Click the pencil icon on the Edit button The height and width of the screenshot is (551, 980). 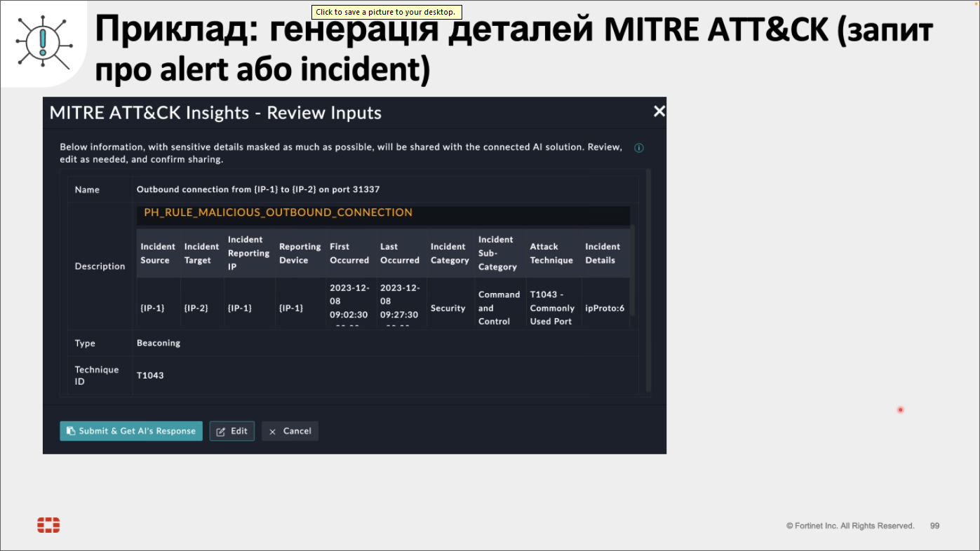(x=221, y=432)
